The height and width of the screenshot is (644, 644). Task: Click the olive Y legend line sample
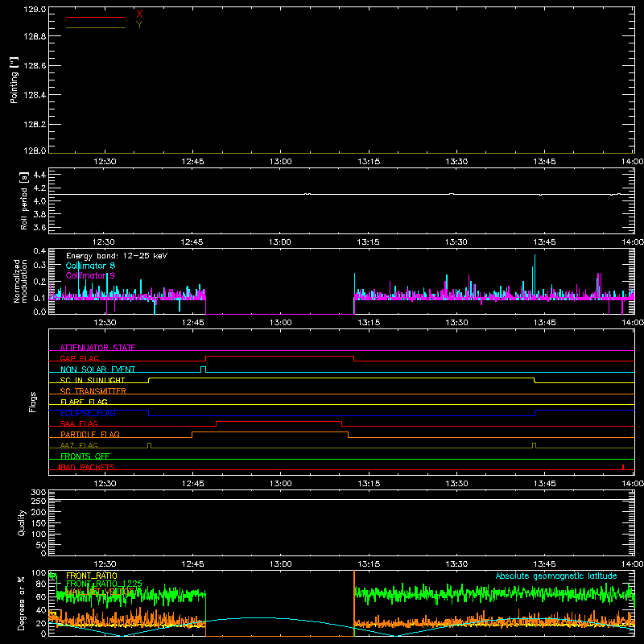(x=96, y=28)
